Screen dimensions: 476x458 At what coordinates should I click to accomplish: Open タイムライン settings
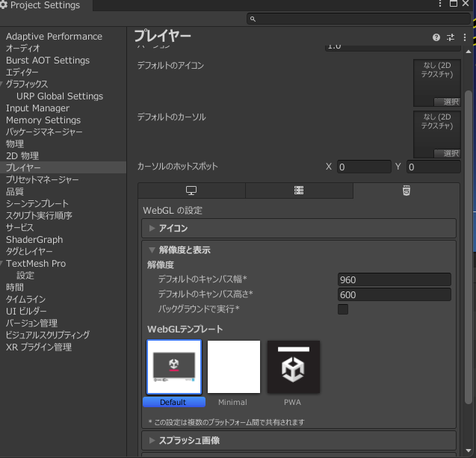point(26,300)
